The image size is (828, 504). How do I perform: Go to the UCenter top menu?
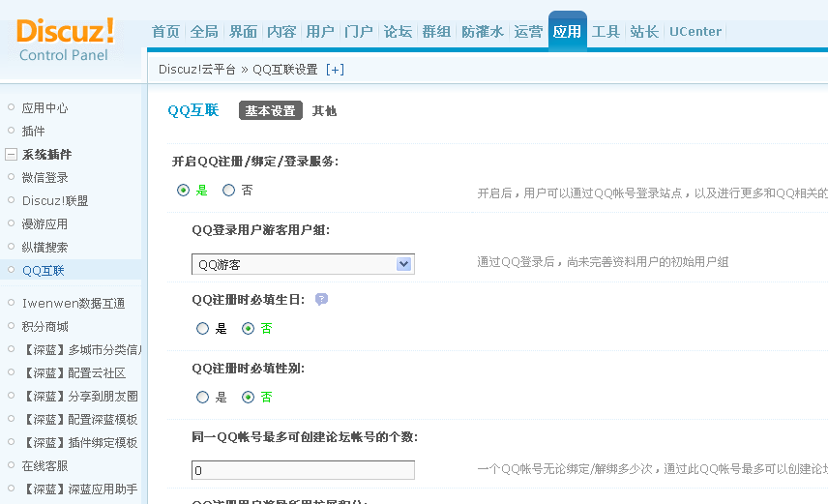(695, 32)
